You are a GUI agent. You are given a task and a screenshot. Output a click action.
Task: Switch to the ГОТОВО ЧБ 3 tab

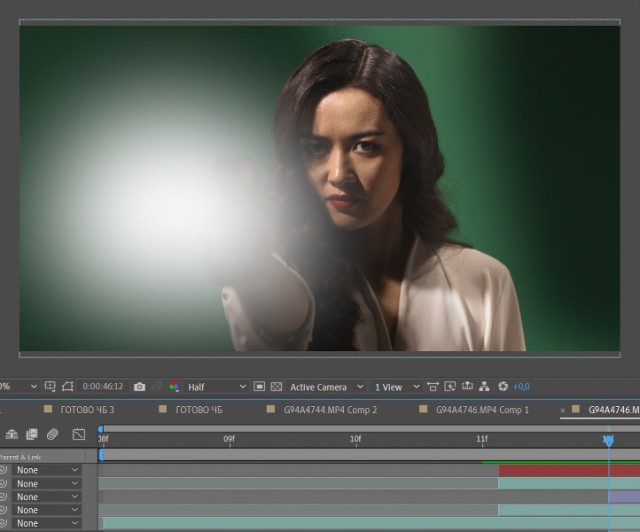pos(87,410)
